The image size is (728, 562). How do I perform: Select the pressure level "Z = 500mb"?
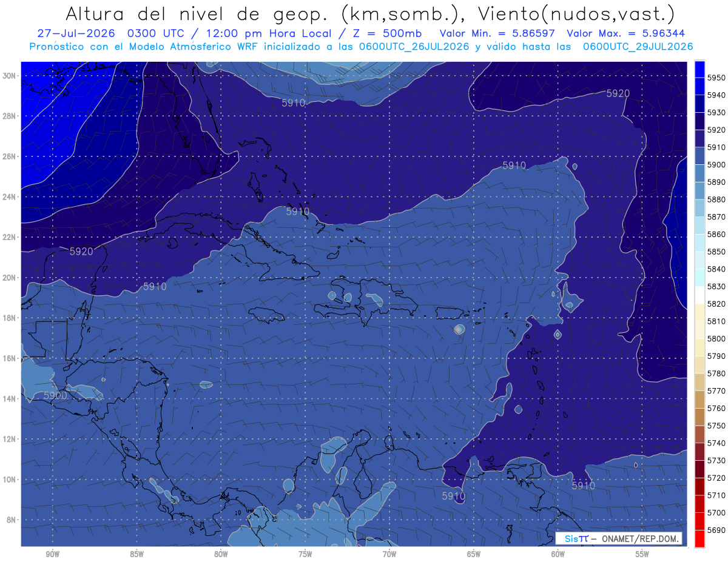point(386,33)
